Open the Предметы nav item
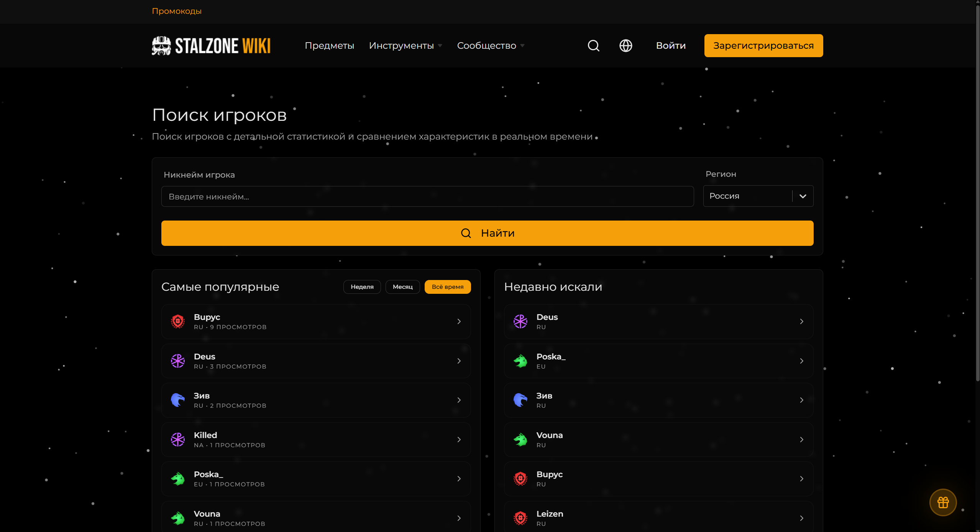Image resolution: width=980 pixels, height=532 pixels. tap(329, 46)
